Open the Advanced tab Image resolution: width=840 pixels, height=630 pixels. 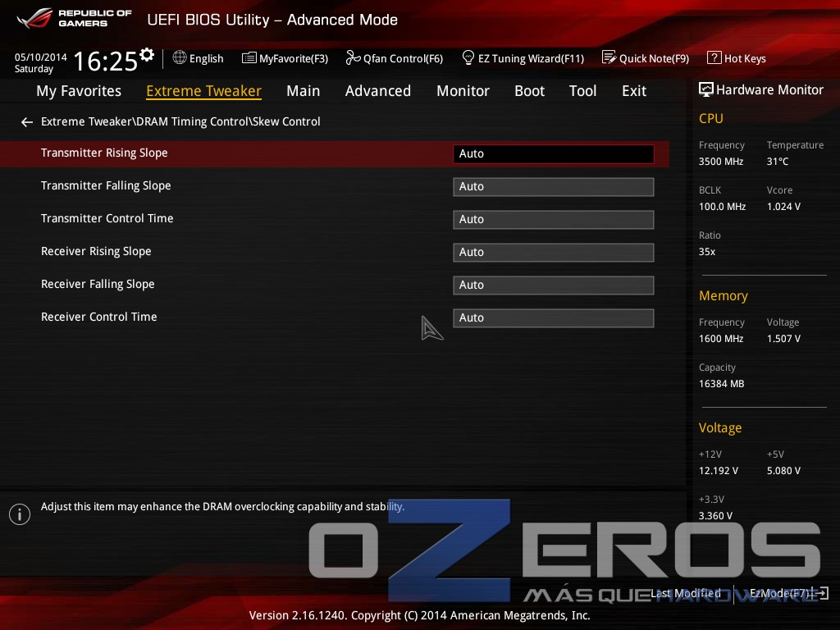click(378, 91)
